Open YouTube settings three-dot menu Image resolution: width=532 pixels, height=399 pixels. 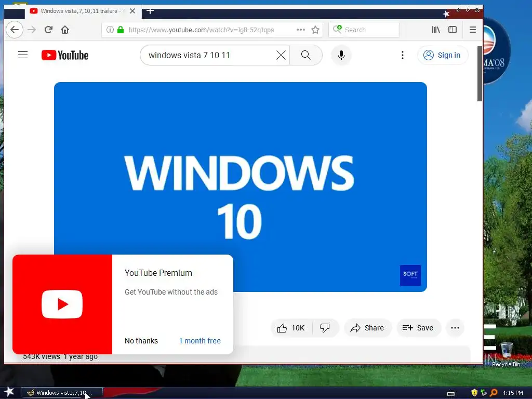(403, 55)
